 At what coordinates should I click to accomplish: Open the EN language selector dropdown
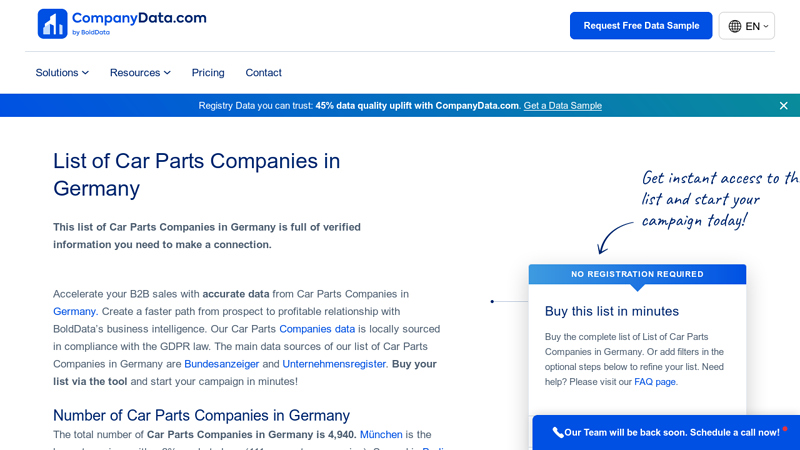click(746, 26)
